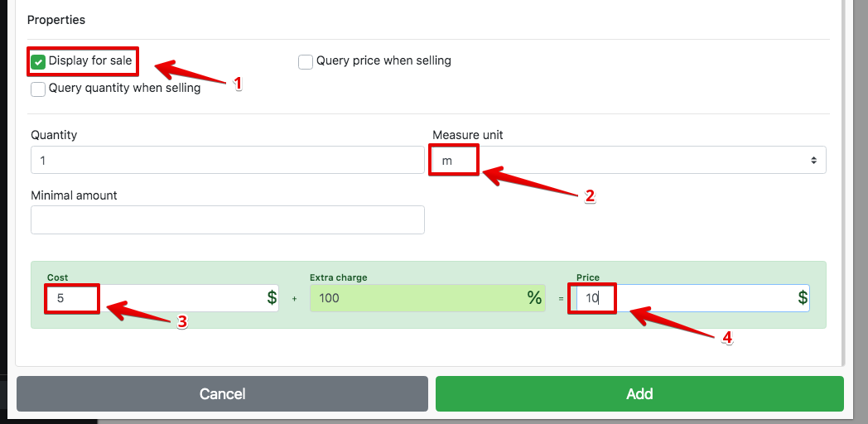Click the equals sign before Price
868x424 pixels.
[x=560, y=298]
